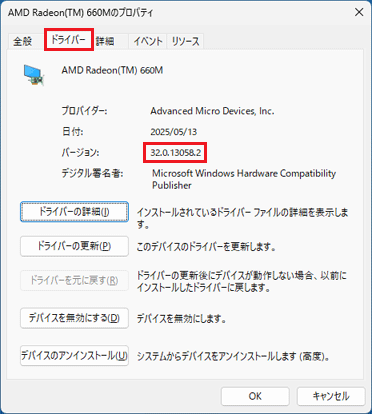The width and height of the screenshot is (372, 414).
Task: Click the デジタル署名者: label
Action: [x=92, y=173]
